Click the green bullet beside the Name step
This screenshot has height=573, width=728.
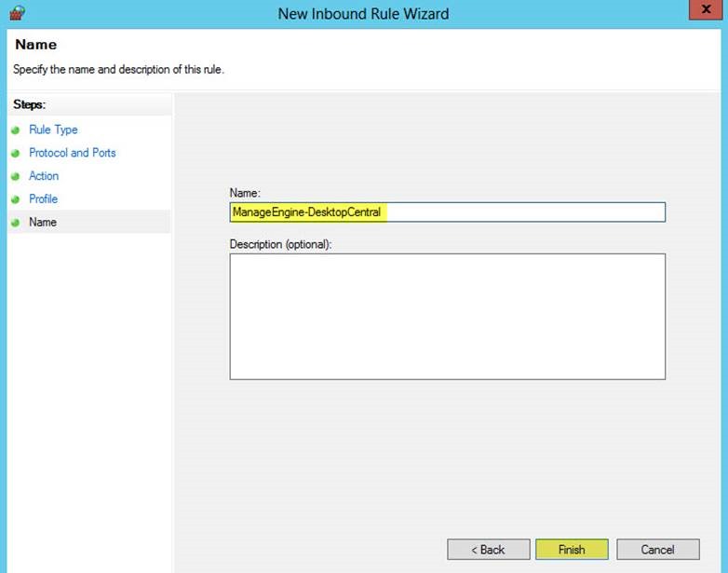(x=15, y=223)
